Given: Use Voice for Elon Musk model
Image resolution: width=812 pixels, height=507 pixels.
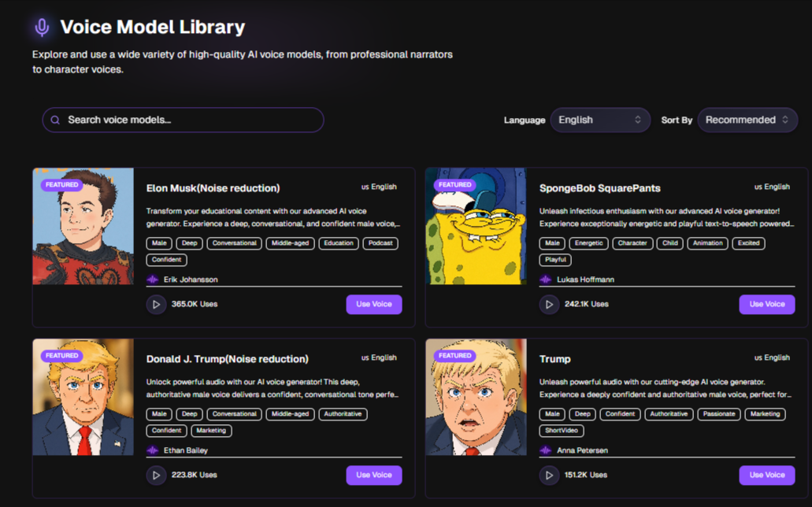Looking at the screenshot, I should pos(374,305).
